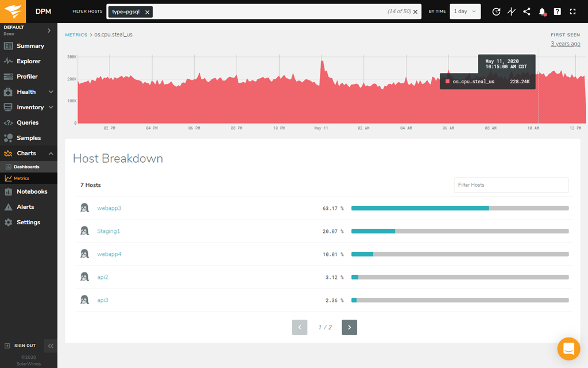This screenshot has width=588, height=368.
Task: Open the Dashboards submenu item
Action: pos(26,167)
